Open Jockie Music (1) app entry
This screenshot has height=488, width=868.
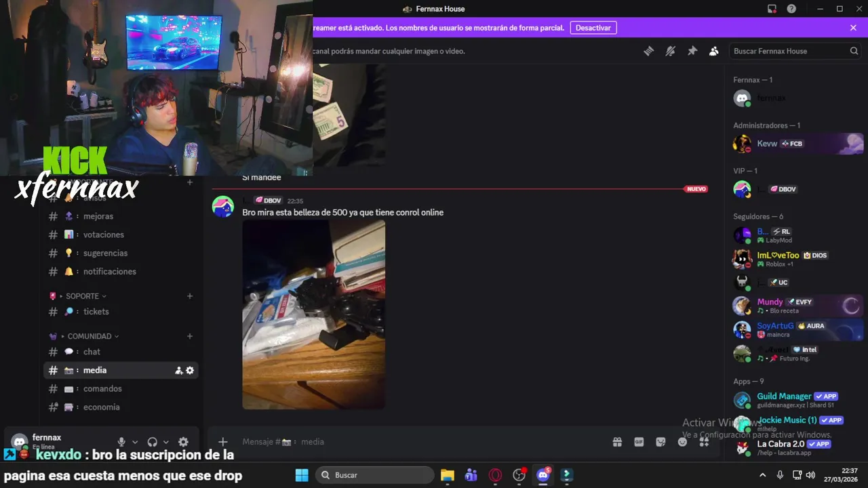[x=797, y=424]
